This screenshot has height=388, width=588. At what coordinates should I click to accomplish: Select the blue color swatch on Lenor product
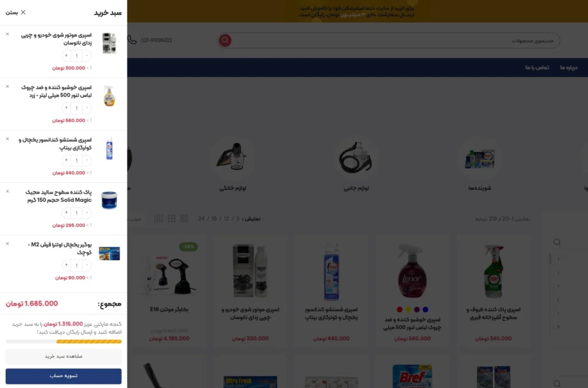click(x=425, y=310)
